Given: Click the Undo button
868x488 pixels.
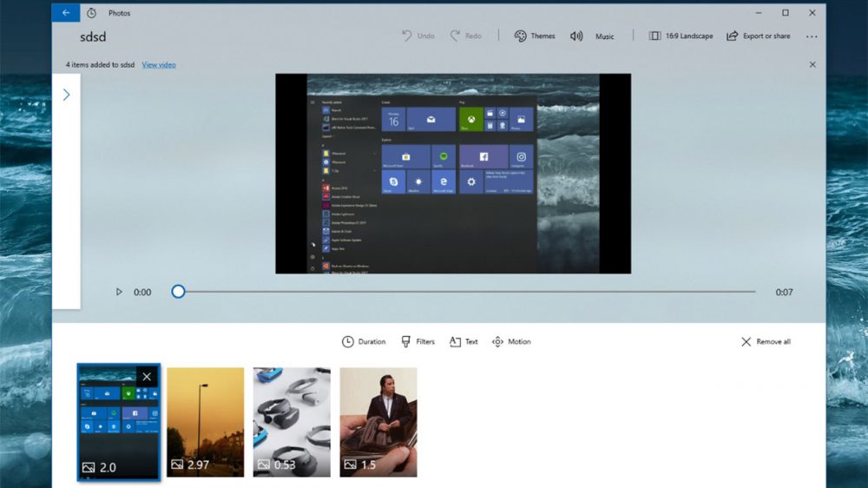Looking at the screenshot, I should 418,36.
